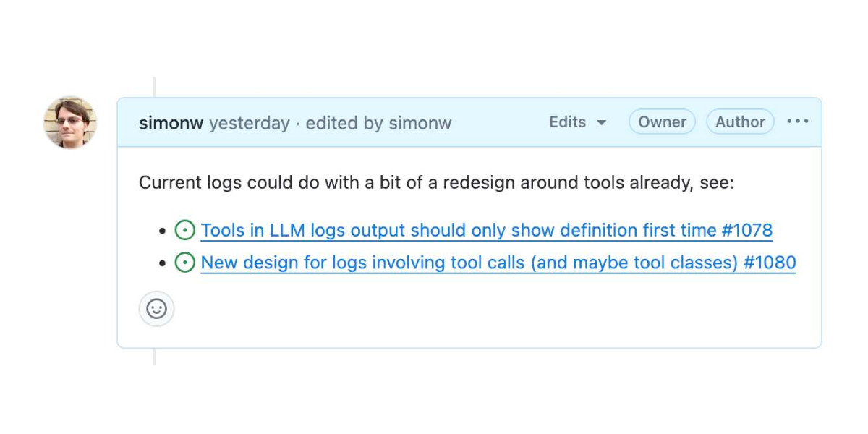The height and width of the screenshot is (434, 868).
Task: Add a reaction using the emoji button
Action: pyautogui.click(x=156, y=308)
